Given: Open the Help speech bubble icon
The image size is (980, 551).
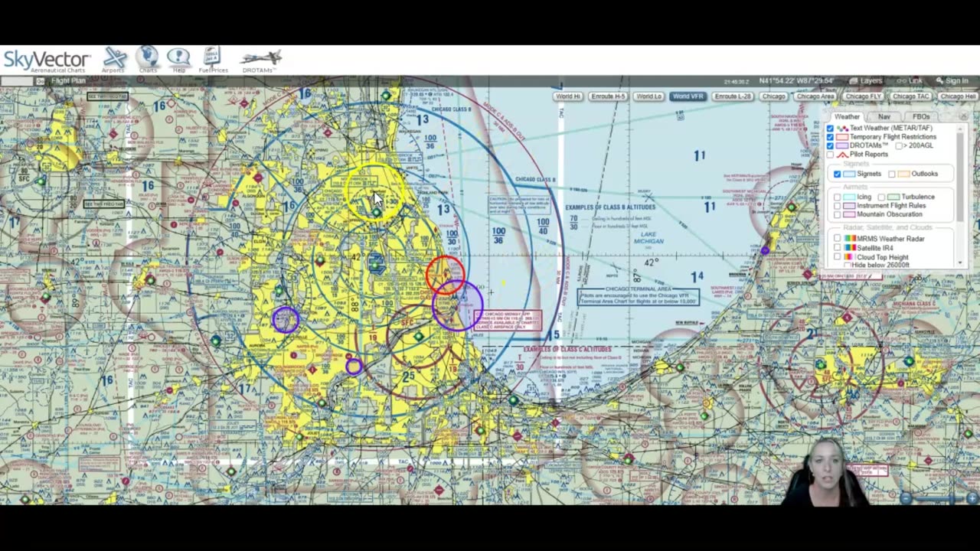Looking at the screenshot, I should click(178, 60).
